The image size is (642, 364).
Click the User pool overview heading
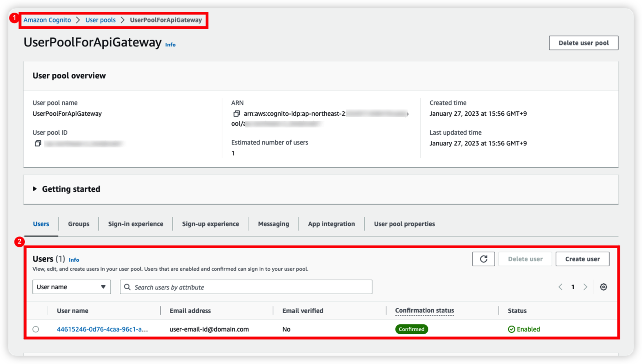69,76
